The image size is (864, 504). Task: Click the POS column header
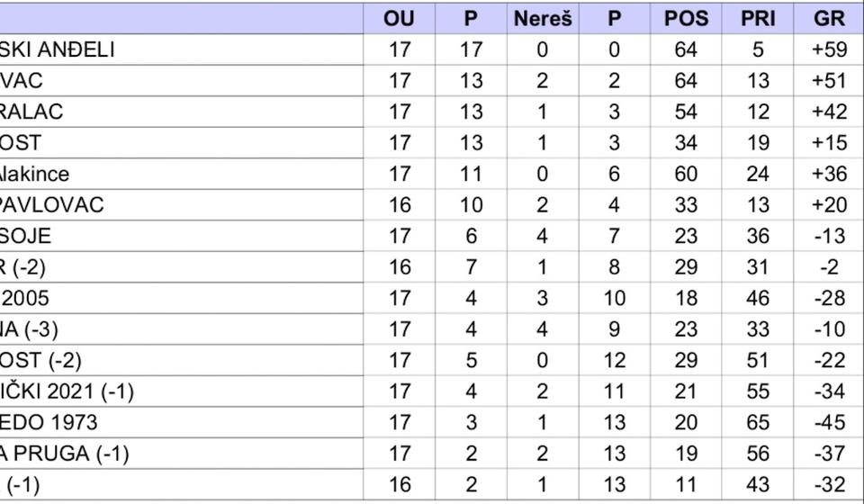pos(686,18)
